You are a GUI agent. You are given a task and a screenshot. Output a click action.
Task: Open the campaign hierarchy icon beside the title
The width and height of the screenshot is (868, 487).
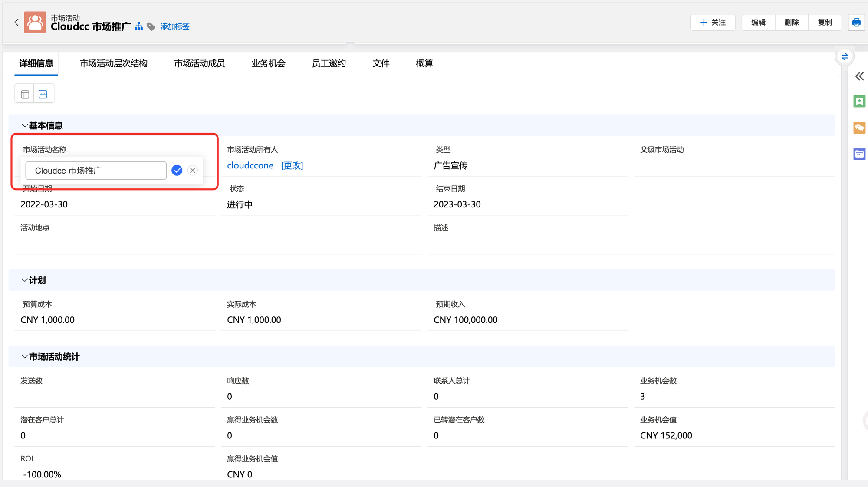pos(138,26)
